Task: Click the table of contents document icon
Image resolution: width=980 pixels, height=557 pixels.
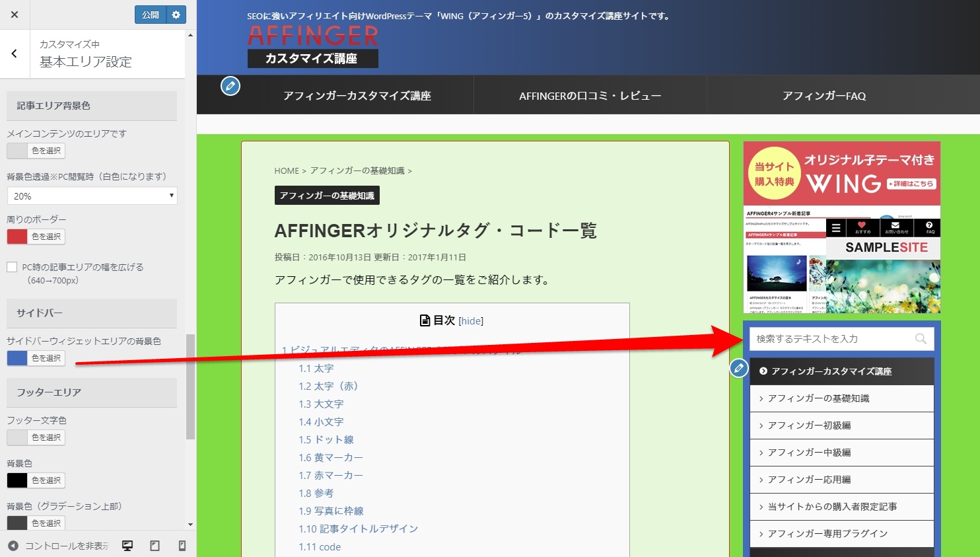Action: point(425,320)
